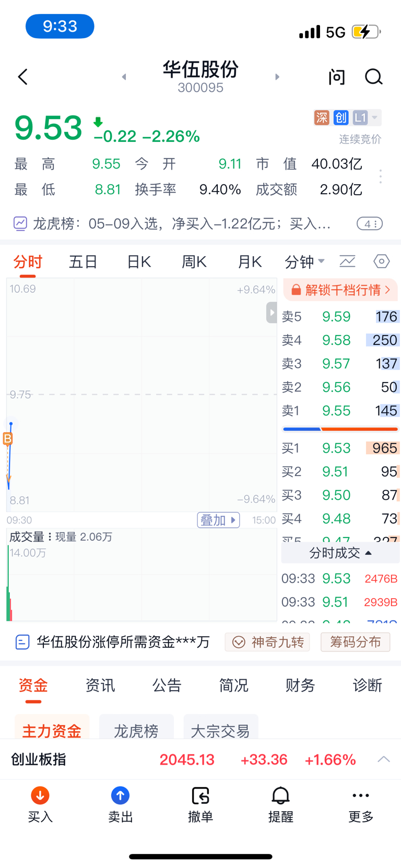The image size is (401, 868).
Task: Switch to the 简况 tab
Action: (x=234, y=685)
